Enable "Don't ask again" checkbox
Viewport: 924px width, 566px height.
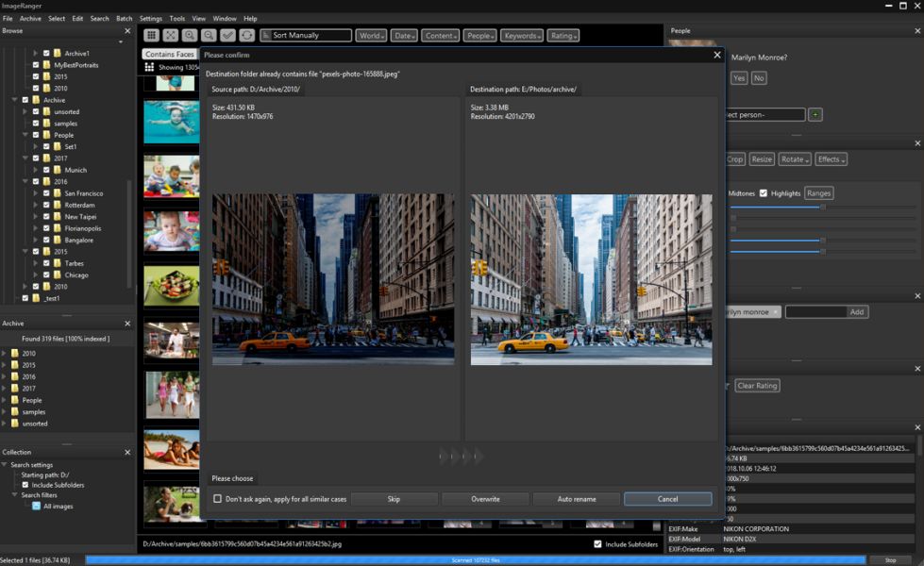218,499
